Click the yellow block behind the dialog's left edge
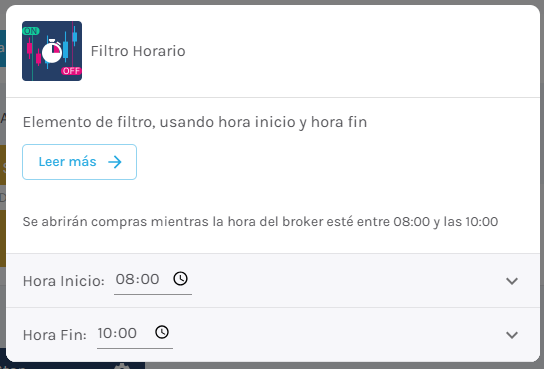The height and width of the screenshot is (369, 544). [3, 165]
